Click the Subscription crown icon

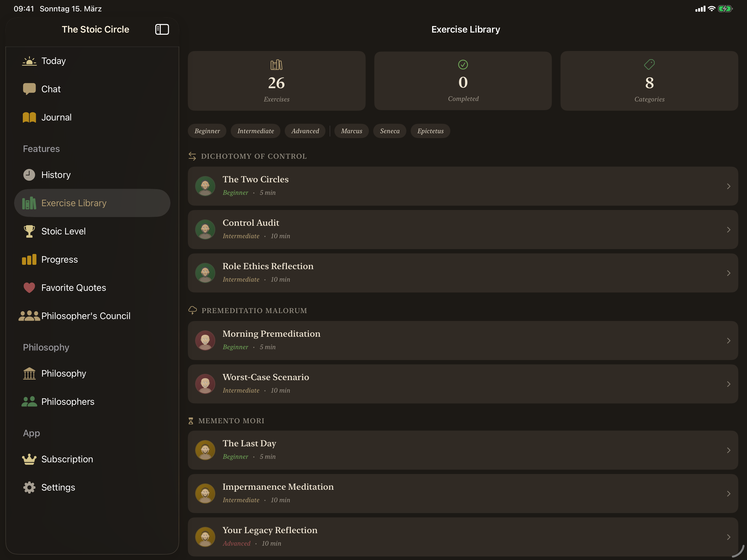pyautogui.click(x=29, y=459)
